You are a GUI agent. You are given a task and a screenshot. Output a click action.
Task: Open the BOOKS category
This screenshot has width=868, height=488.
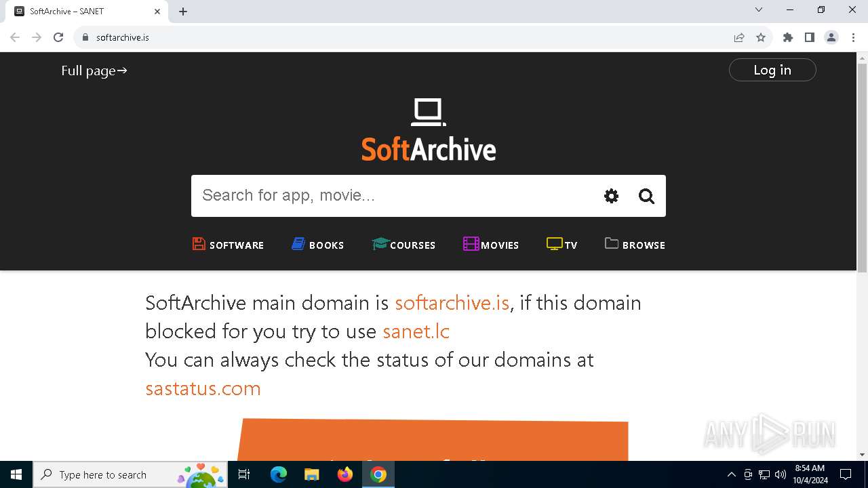pyautogui.click(x=317, y=245)
